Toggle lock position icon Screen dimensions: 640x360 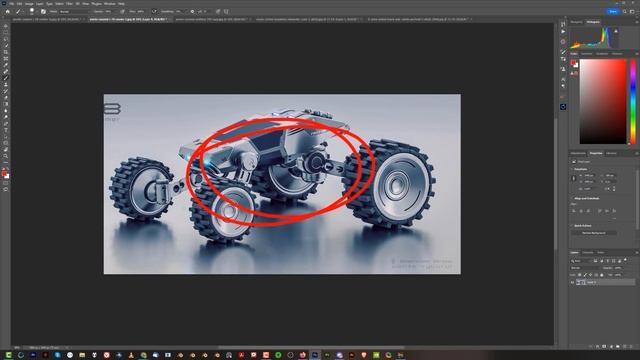pos(591,275)
